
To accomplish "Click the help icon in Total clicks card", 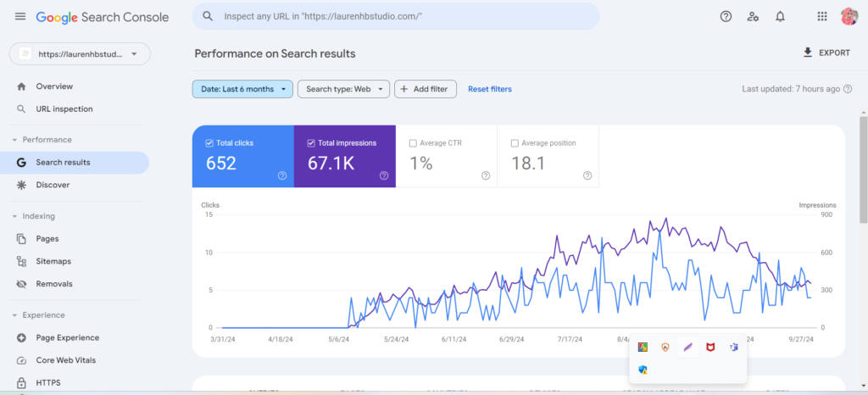I will click(281, 175).
